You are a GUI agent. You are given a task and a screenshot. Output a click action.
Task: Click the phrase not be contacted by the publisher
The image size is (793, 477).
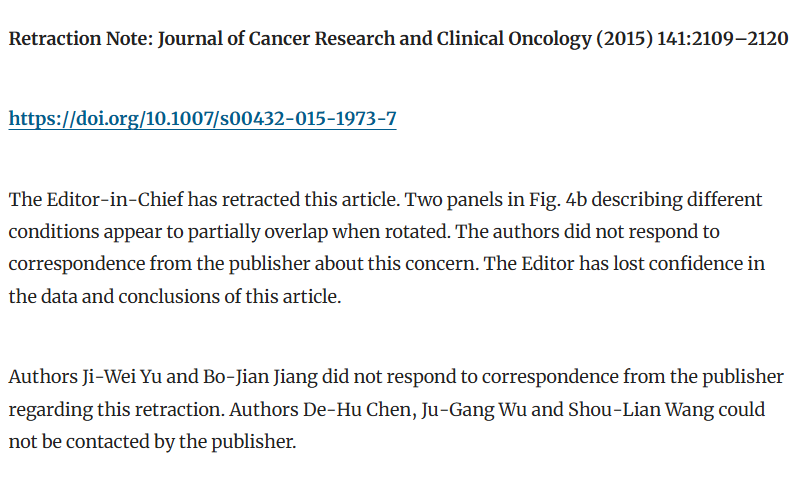(x=152, y=442)
